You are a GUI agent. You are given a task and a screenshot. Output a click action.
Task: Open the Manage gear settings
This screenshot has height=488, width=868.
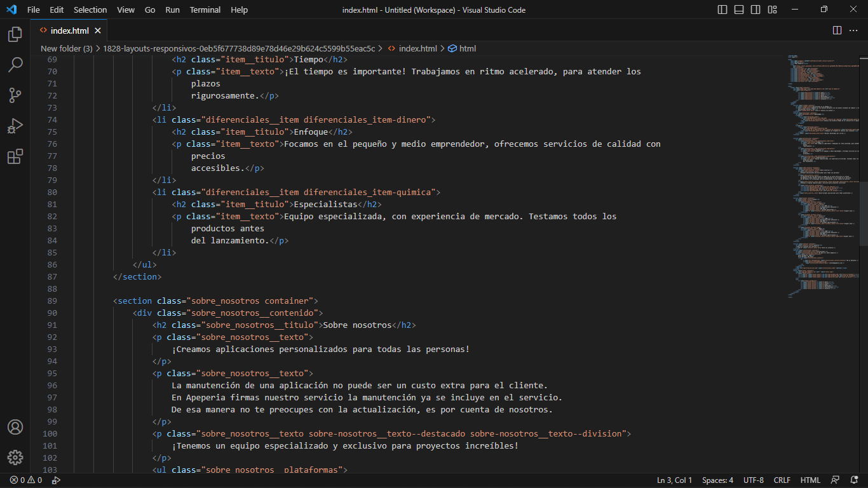(15, 457)
